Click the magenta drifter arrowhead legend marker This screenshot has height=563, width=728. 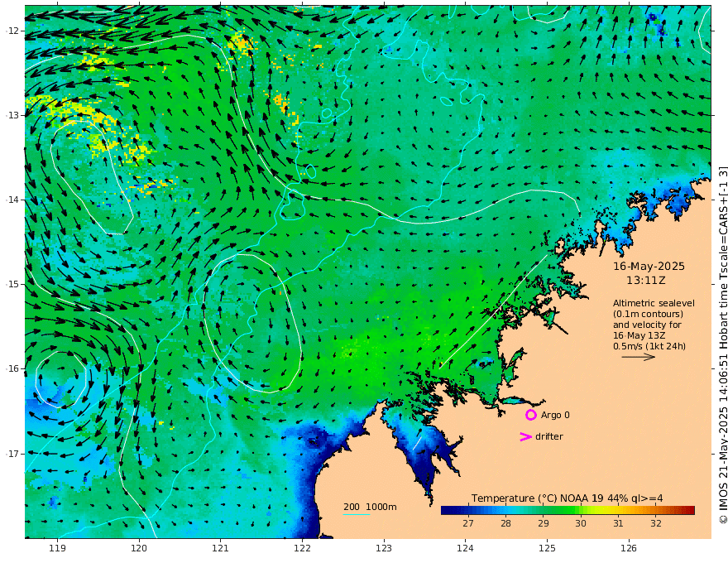click(x=525, y=436)
